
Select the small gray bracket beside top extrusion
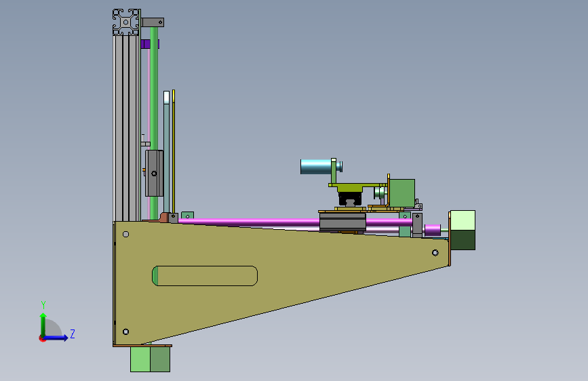point(153,22)
